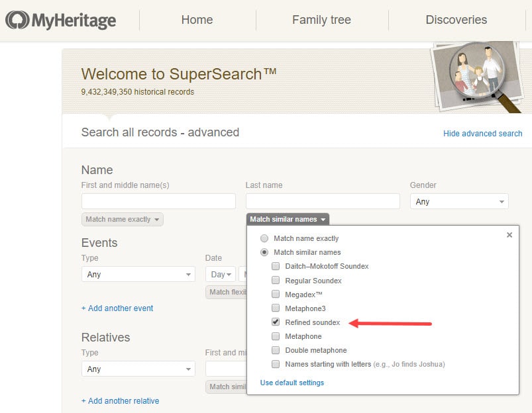
Task: Enable Names starting with letters checkbox
Action: click(276, 364)
